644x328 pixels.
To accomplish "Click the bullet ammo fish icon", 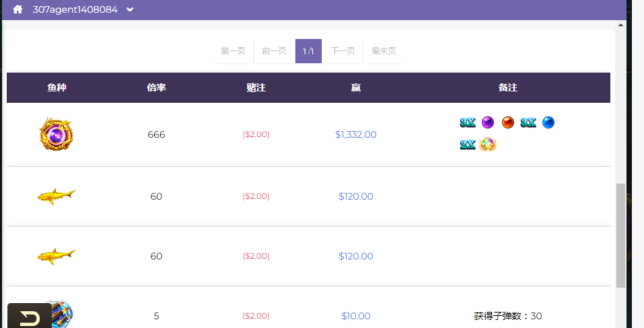I will (62, 312).
